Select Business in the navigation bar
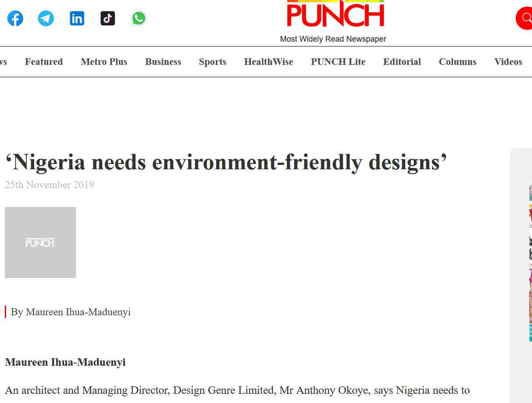 click(x=163, y=62)
